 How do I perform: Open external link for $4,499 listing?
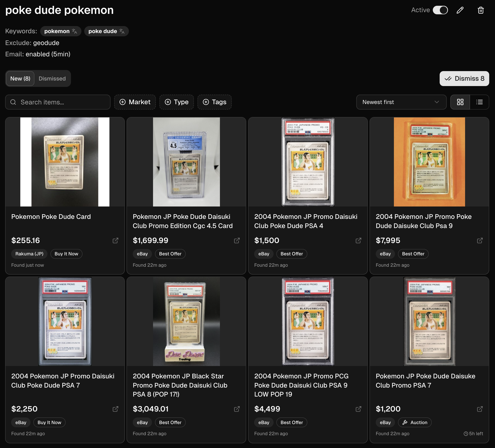(358, 409)
